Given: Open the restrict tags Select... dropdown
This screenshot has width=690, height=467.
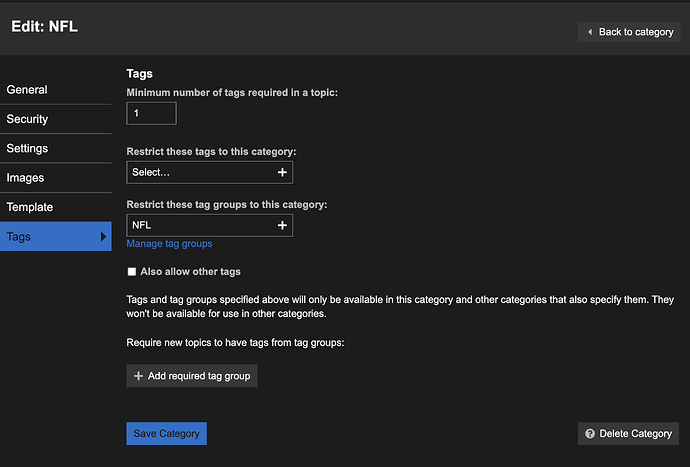Looking at the screenshot, I should pyautogui.click(x=209, y=173).
